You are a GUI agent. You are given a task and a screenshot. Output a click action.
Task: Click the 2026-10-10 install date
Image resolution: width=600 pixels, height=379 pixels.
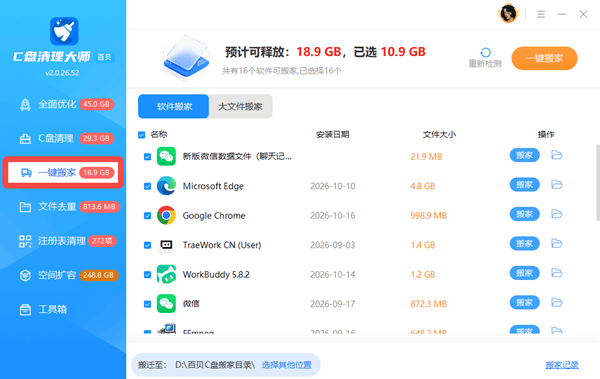[x=333, y=186]
